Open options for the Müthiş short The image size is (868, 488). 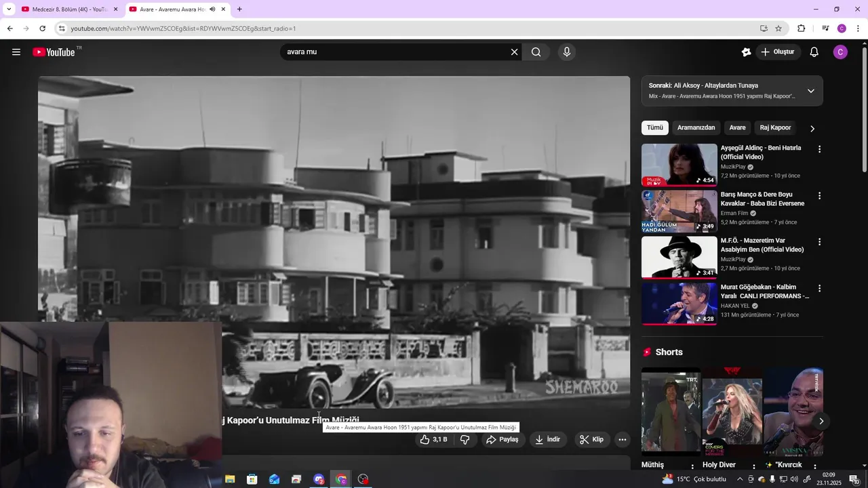[692, 466]
